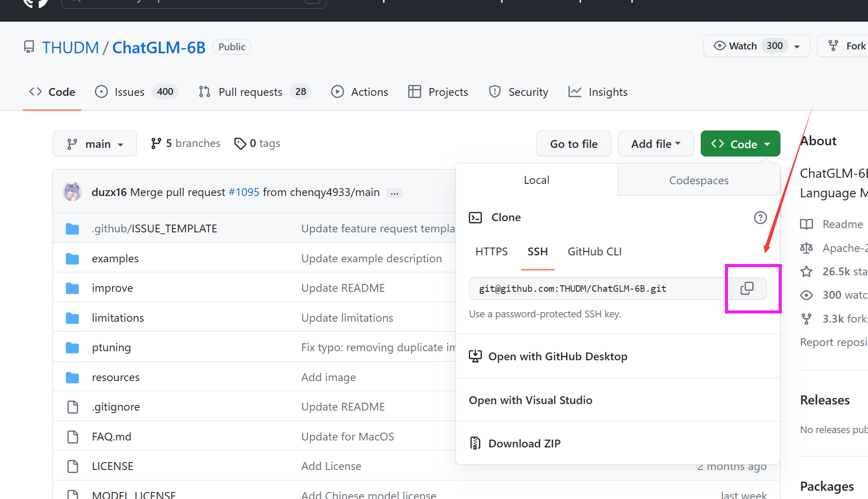The height and width of the screenshot is (499, 868).
Task: Open the main branch selector dropdown
Action: (x=94, y=144)
